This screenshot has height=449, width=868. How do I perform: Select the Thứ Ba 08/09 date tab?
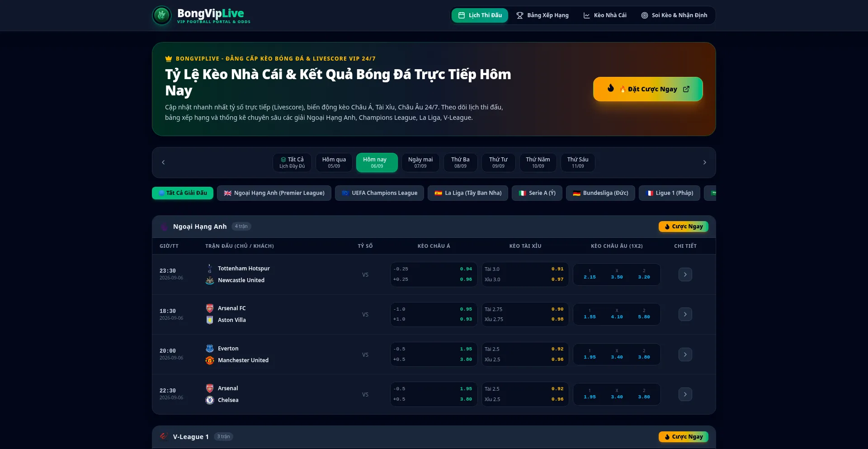point(460,162)
